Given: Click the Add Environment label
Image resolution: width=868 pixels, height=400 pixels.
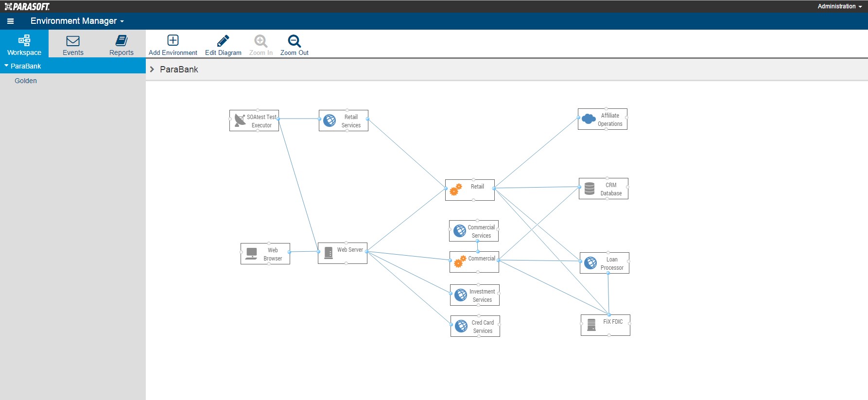Looking at the screenshot, I should coord(173,52).
